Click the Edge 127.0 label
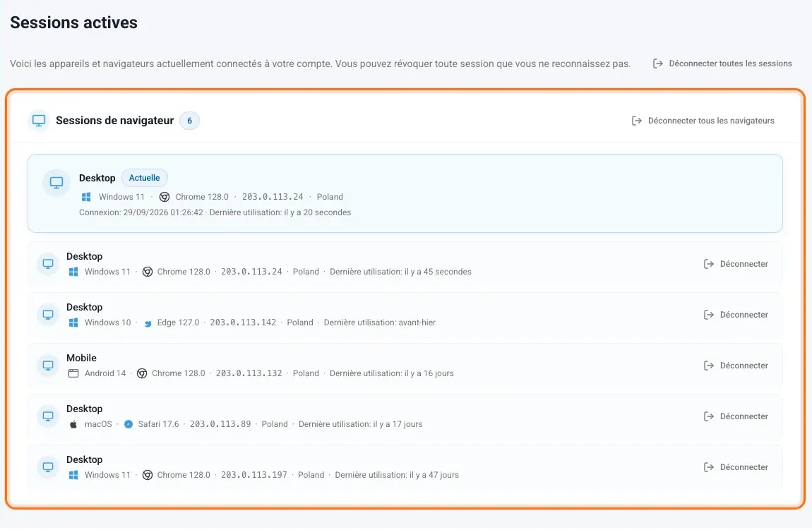Image resolution: width=812 pixels, height=530 pixels. click(x=178, y=323)
